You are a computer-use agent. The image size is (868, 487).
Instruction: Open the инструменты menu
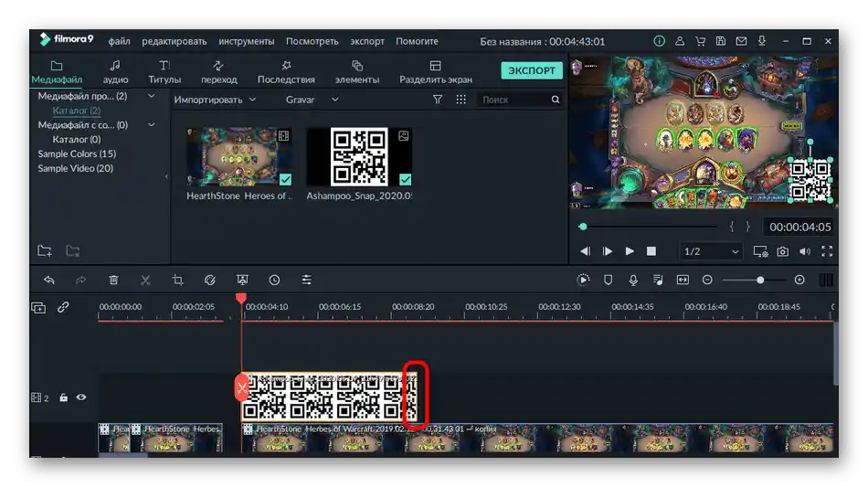coord(247,41)
